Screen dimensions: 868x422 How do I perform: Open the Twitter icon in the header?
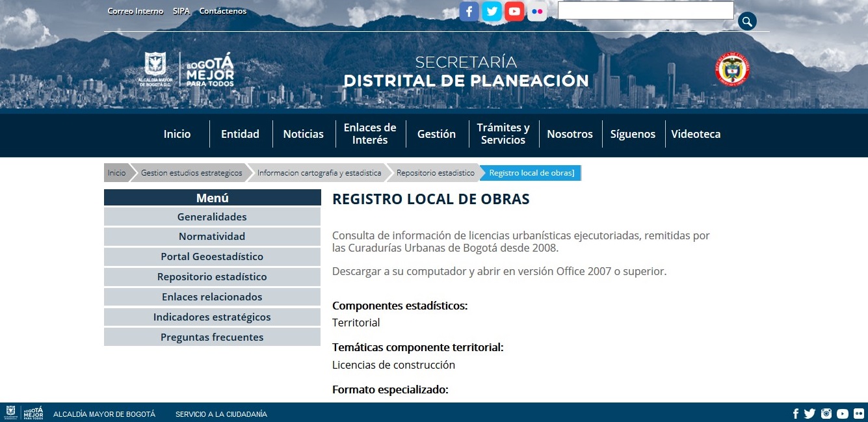[492, 11]
